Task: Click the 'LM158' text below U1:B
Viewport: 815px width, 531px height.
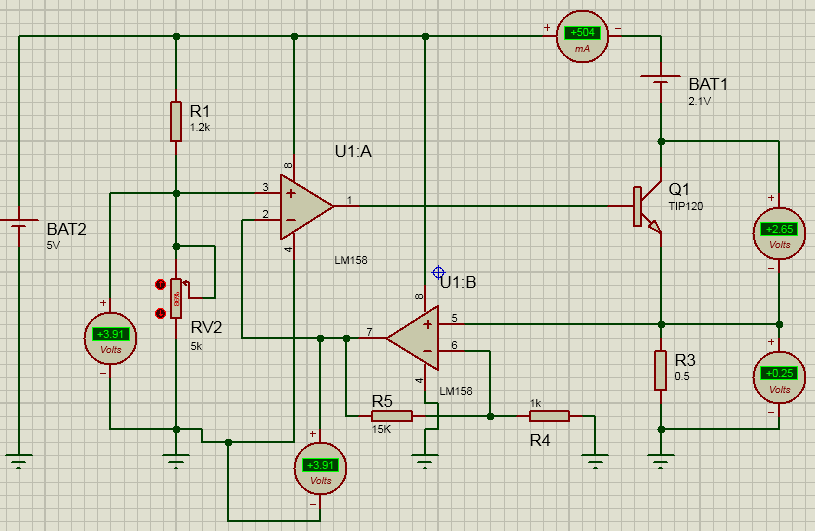Action: tap(456, 391)
